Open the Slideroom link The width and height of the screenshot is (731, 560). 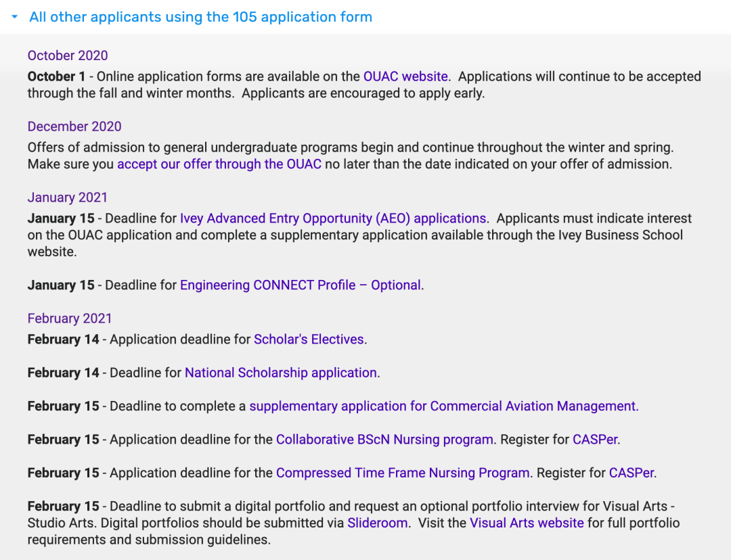pos(378,523)
